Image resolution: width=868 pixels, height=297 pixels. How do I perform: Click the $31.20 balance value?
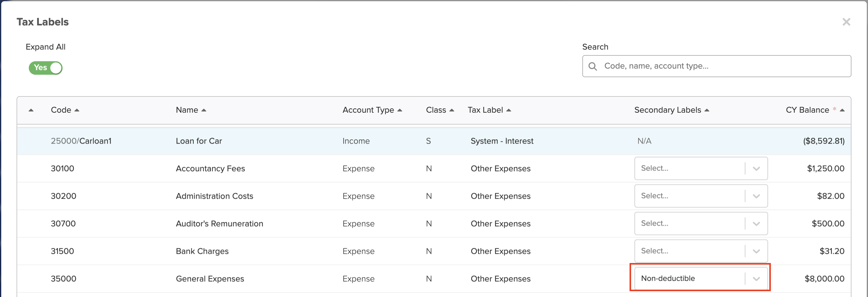coord(832,252)
